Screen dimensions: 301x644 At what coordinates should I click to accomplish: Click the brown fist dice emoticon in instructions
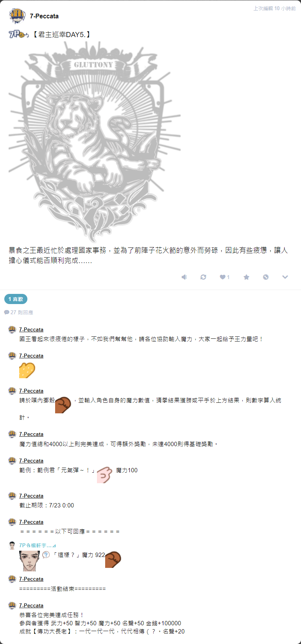click(x=63, y=405)
